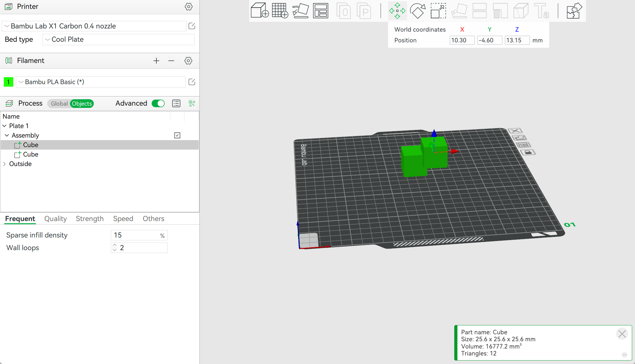Screen dimensions: 635x364
Task: Run Auto-orient on the model
Action: (x=300, y=10)
